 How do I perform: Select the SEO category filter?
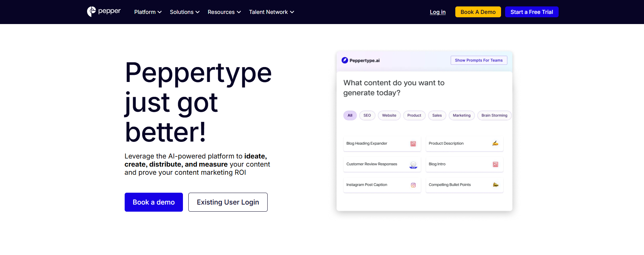coord(367,115)
